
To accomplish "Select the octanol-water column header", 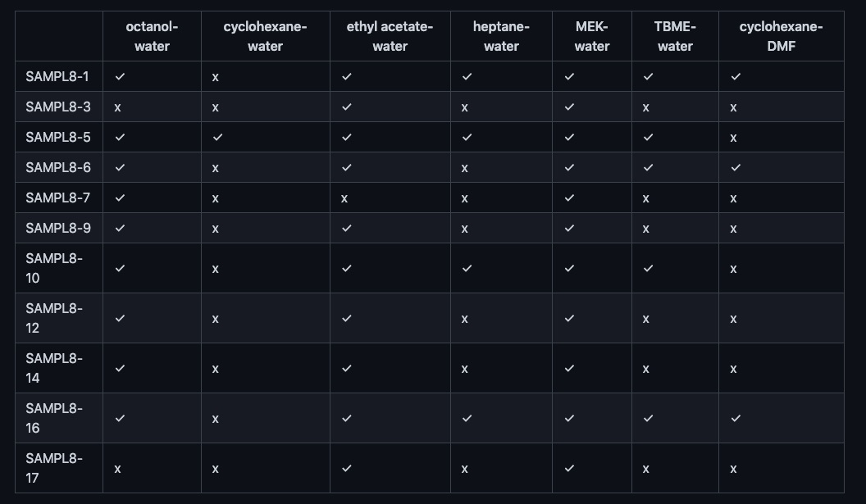I will (x=152, y=36).
